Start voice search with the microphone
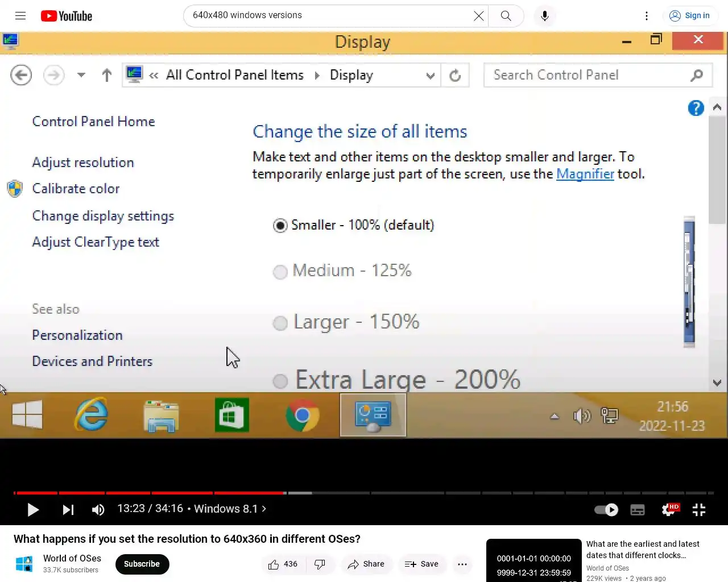 click(544, 16)
